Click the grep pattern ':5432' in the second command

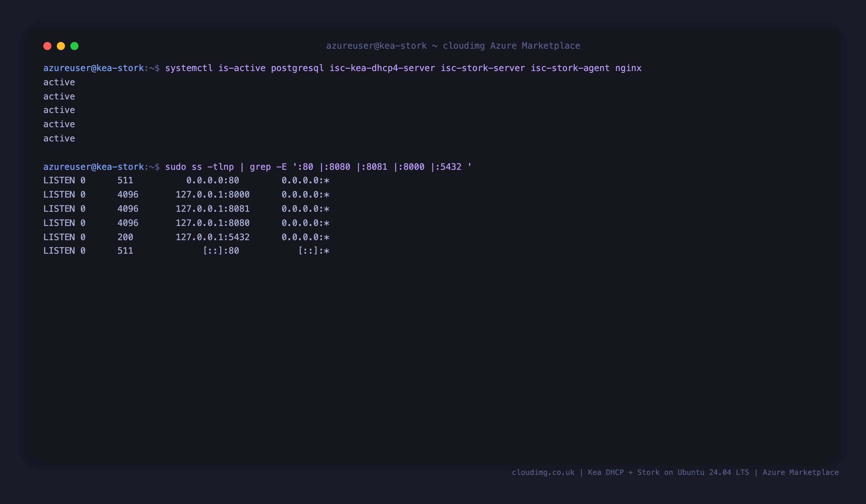click(449, 167)
